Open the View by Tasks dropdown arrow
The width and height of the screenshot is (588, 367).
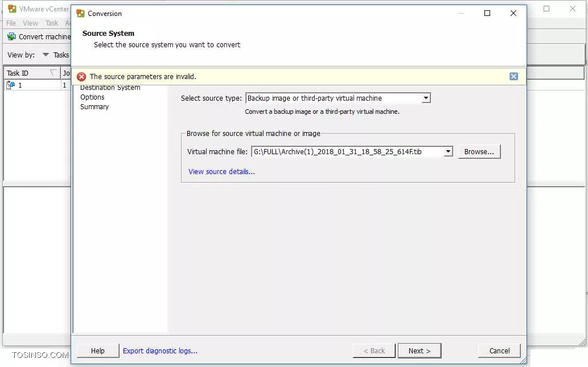46,55
